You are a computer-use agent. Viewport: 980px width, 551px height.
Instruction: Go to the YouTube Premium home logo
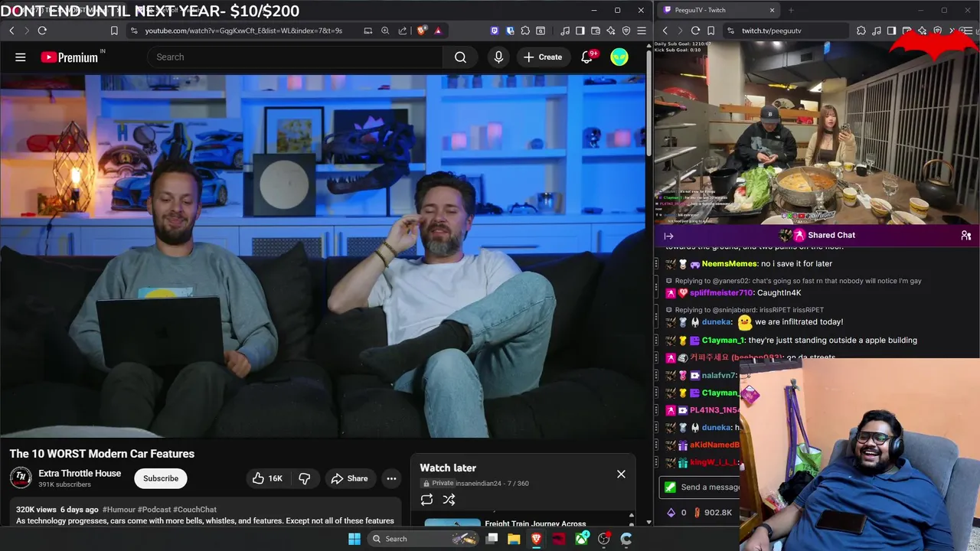click(70, 57)
